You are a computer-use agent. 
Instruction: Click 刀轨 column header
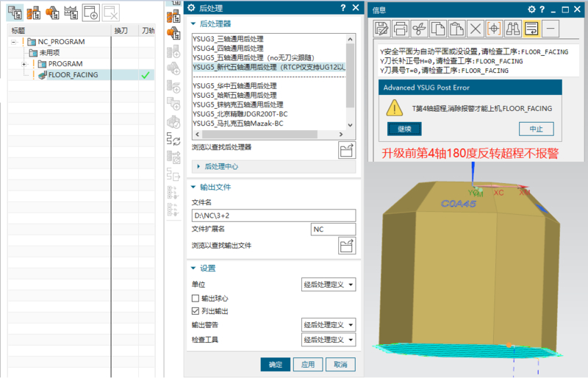[x=148, y=31]
